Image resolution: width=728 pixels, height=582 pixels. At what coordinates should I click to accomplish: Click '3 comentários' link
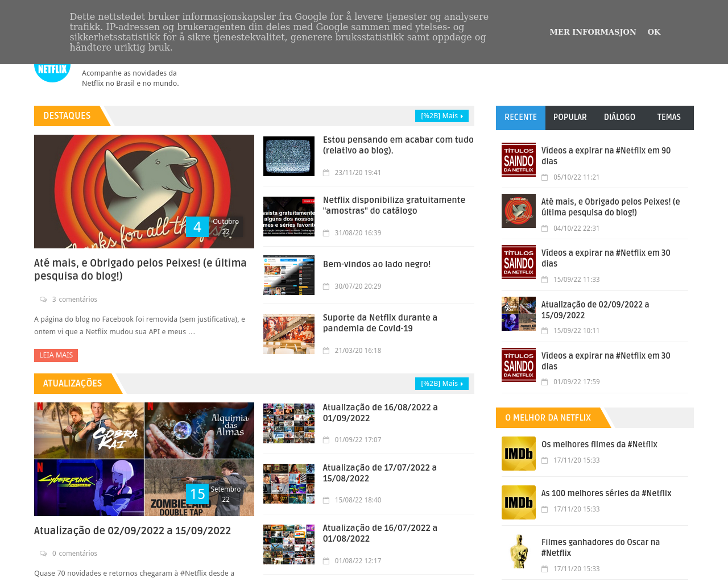pyautogui.click(x=75, y=300)
